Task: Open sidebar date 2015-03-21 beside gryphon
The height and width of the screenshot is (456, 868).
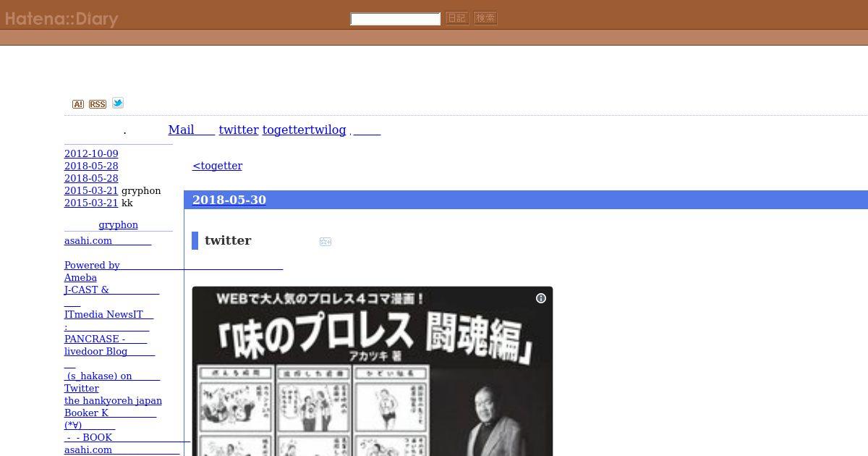Action: [x=91, y=190]
